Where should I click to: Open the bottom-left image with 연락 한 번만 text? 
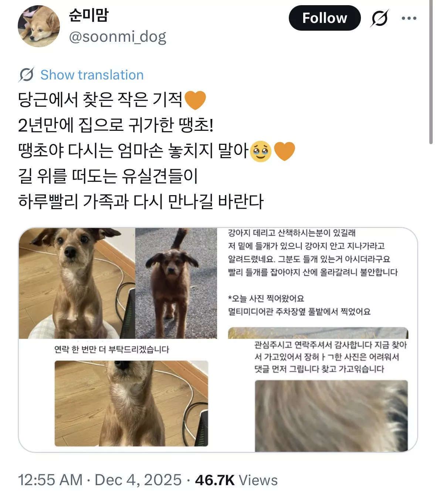pos(122,395)
